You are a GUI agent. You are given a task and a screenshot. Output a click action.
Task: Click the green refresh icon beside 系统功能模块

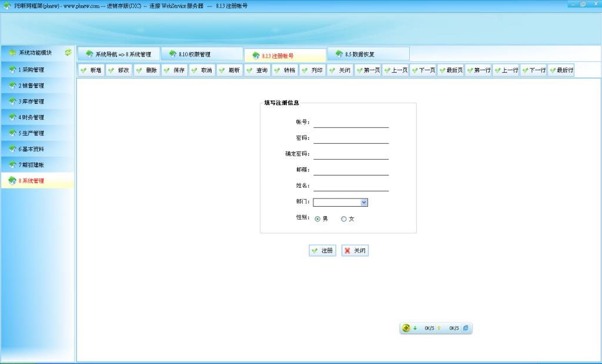pos(68,53)
